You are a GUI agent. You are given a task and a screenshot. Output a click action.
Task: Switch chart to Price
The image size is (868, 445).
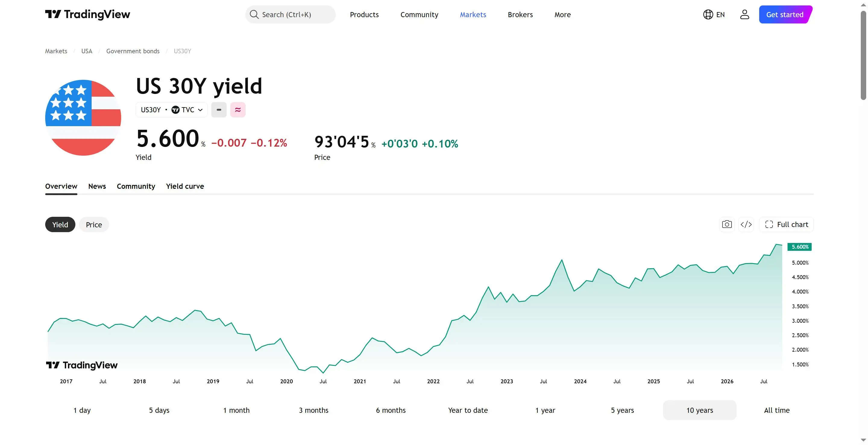tap(94, 225)
